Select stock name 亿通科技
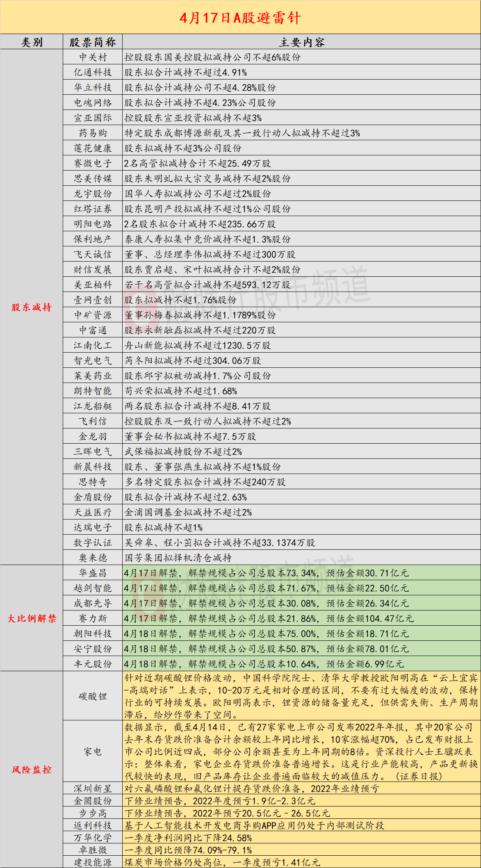481x868 pixels. (93, 73)
